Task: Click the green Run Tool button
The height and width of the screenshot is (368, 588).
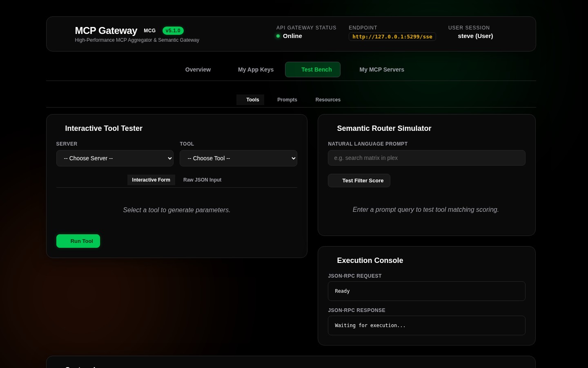Action: tap(78, 241)
